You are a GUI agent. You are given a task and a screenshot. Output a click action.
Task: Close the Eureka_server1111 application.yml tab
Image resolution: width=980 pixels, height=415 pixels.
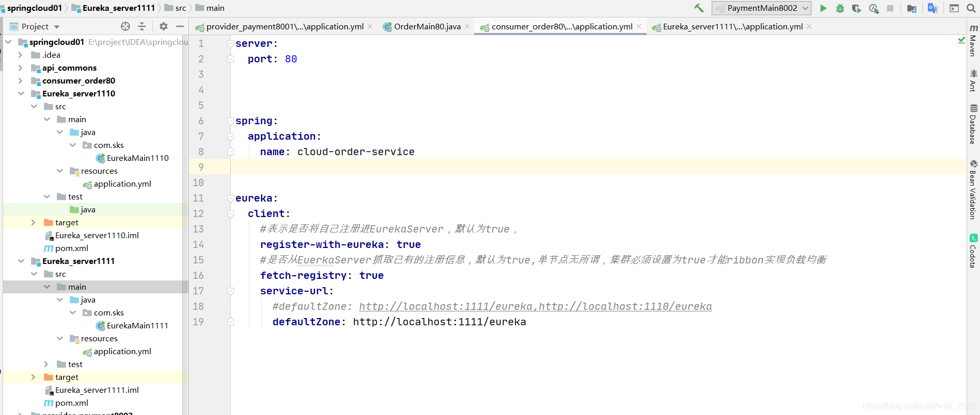809,26
